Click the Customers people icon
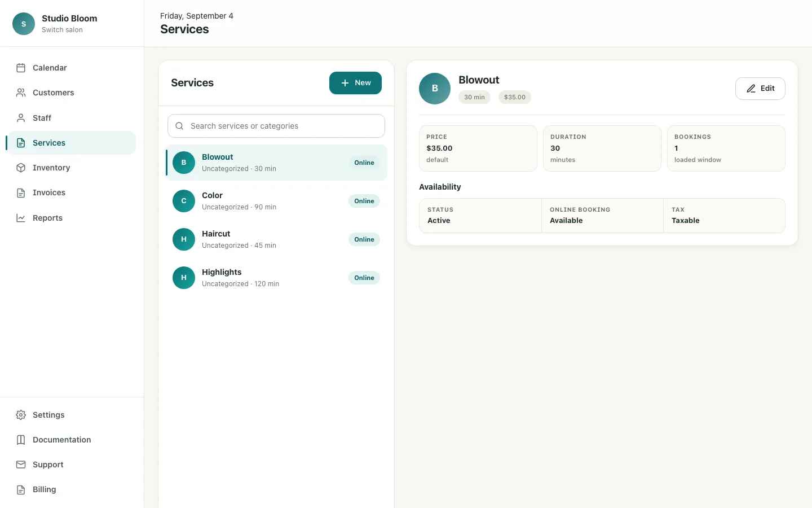 click(21, 93)
